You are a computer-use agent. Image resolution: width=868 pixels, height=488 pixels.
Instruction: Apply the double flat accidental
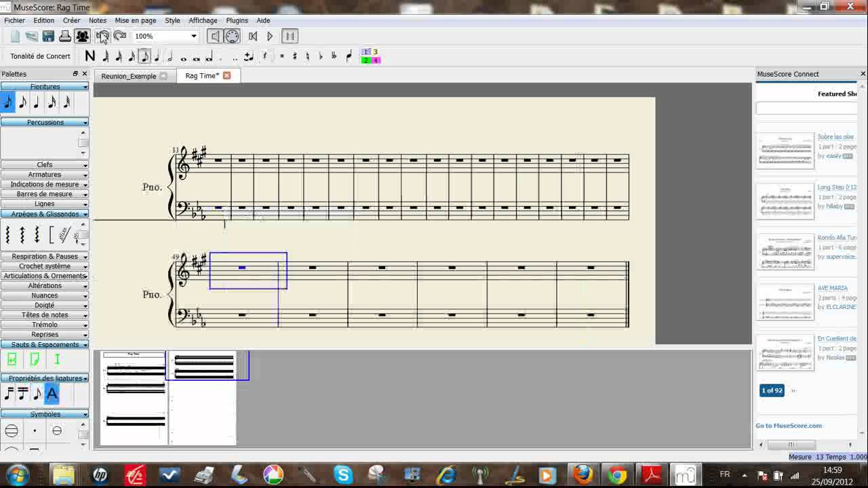(334, 56)
